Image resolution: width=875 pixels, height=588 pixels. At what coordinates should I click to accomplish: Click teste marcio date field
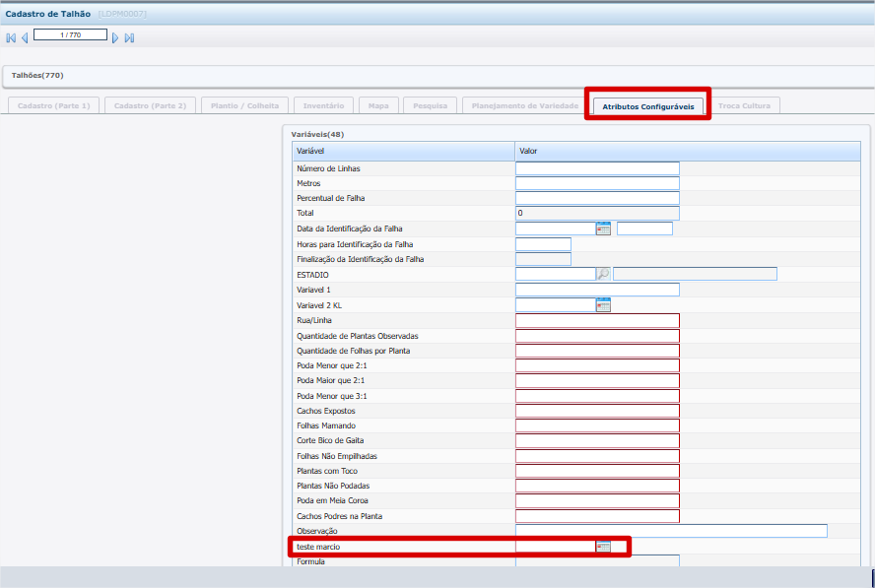556,547
